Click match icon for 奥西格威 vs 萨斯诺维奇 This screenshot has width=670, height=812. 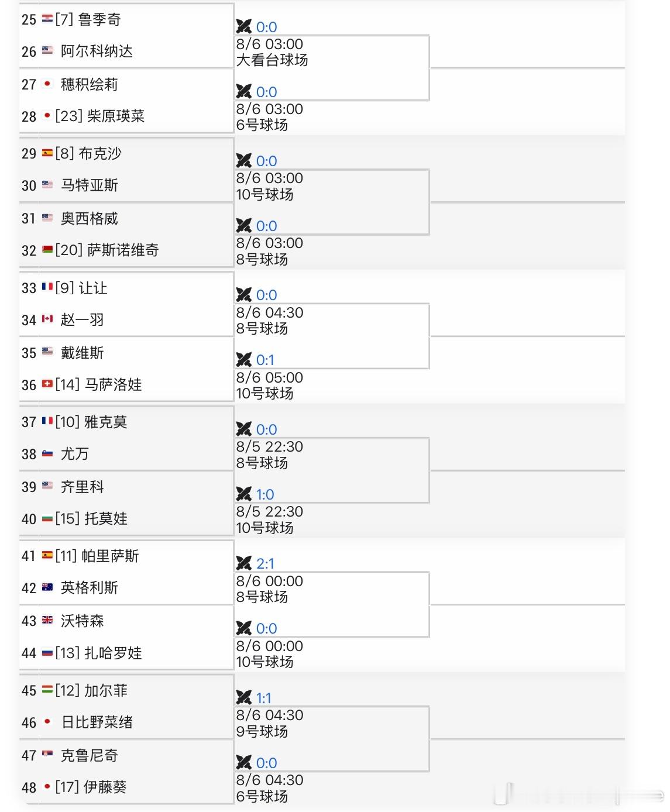point(244,225)
